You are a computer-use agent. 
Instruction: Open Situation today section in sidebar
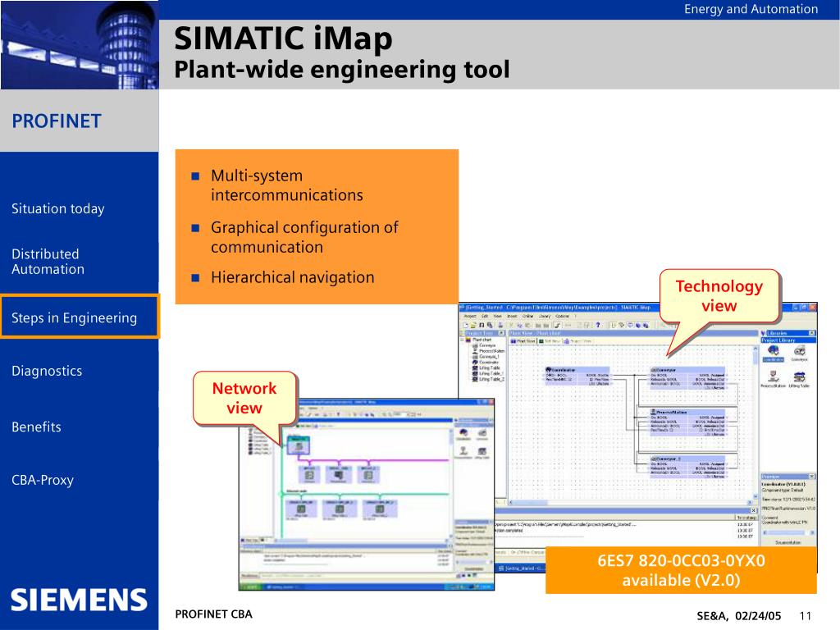(x=58, y=208)
